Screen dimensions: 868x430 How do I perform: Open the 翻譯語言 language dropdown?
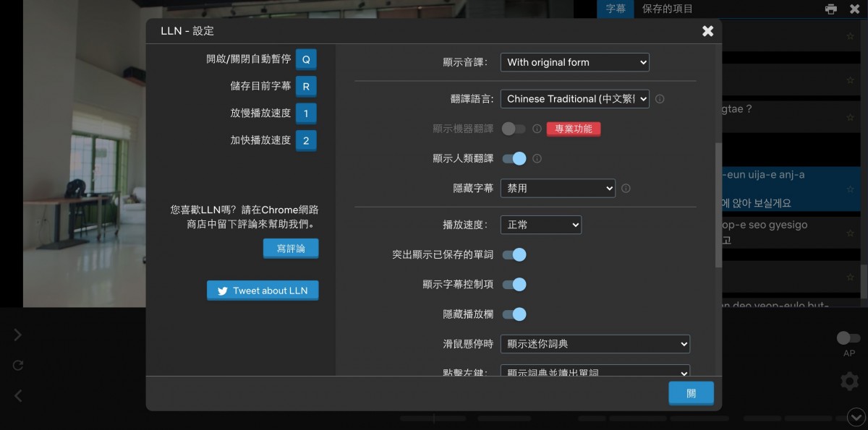574,99
